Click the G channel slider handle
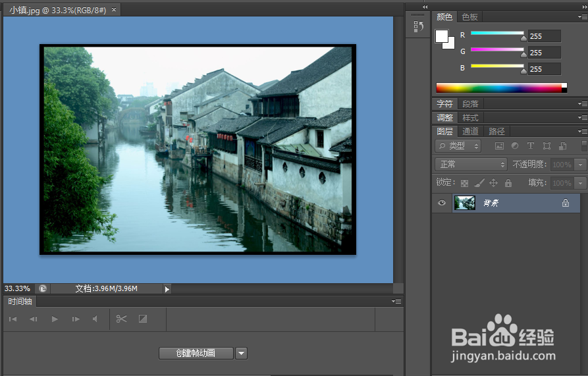Image resolution: width=588 pixels, height=376 pixels. [x=523, y=55]
